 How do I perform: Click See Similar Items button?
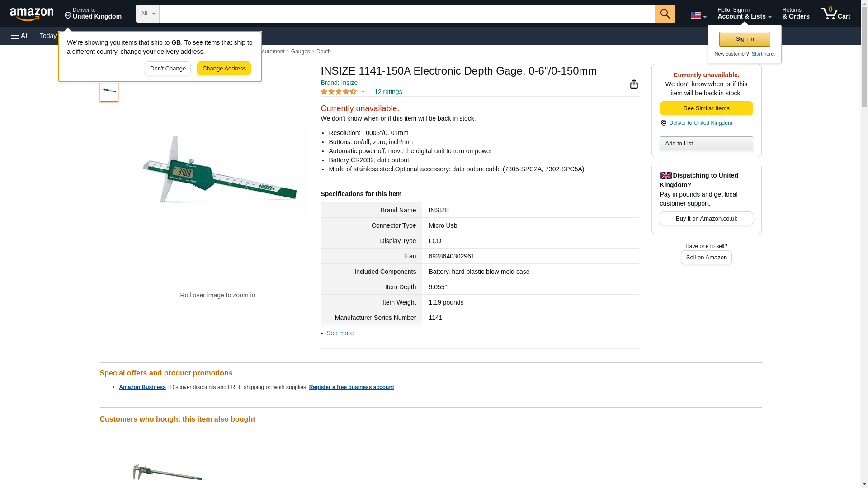[x=706, y=108]
